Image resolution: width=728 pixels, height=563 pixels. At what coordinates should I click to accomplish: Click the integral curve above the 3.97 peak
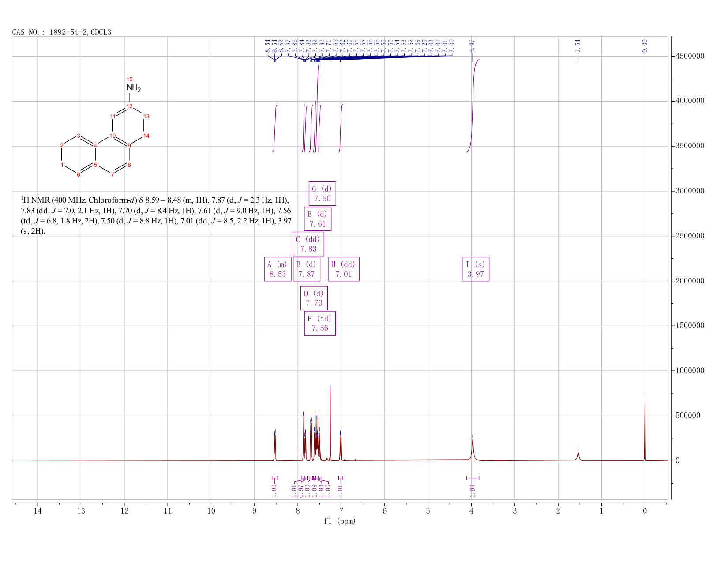(x=473, y=106)
